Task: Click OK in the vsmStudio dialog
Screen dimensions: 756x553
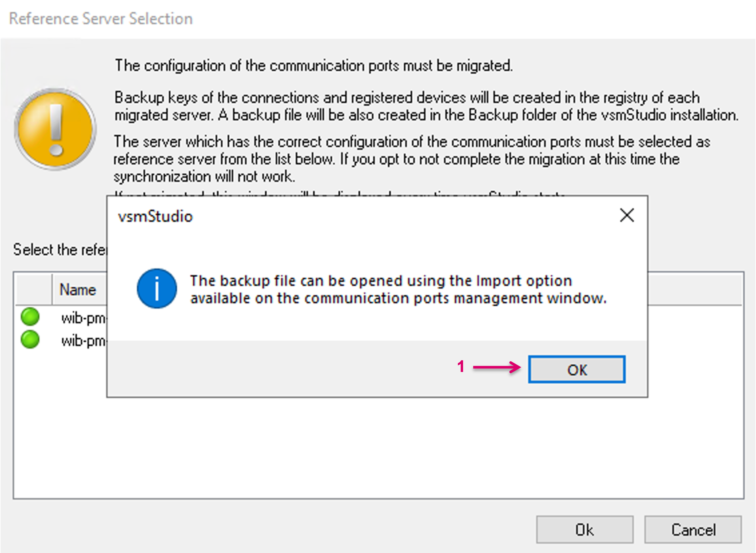Action: click(576, 369)
